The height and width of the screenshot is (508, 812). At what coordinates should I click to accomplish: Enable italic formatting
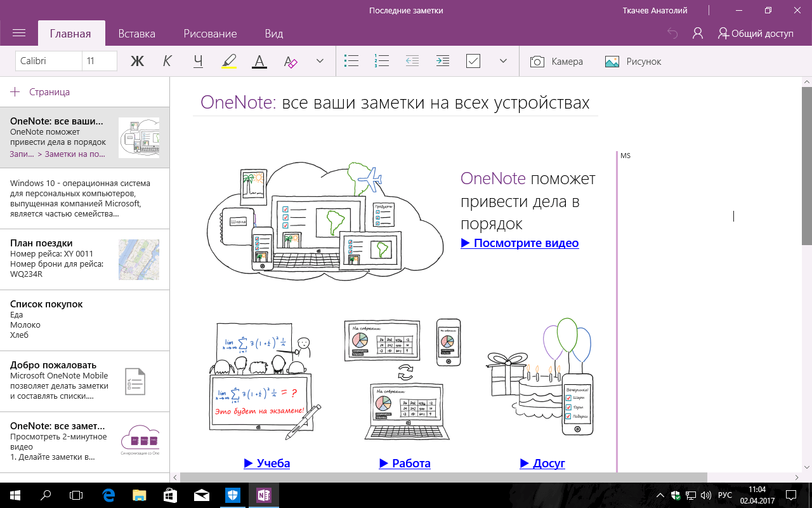coord(167,61)
